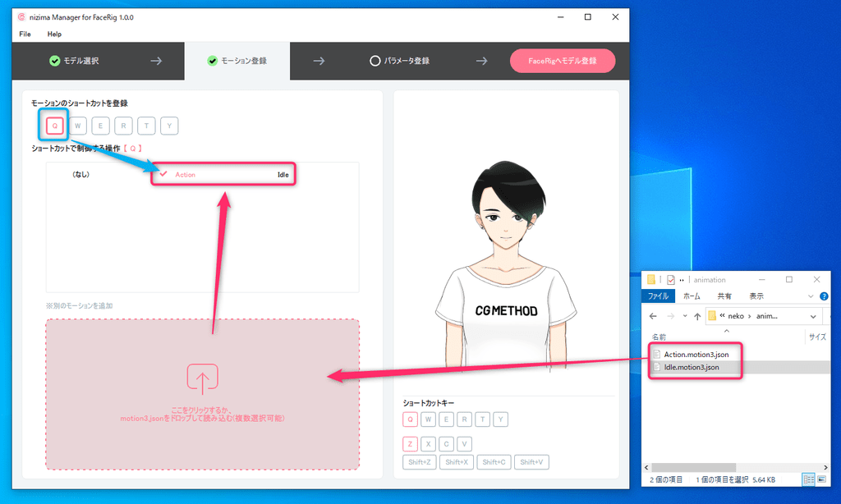The image size is (841, 504).
Task: Choose the (なし) none option
Action: click(80, 174)
